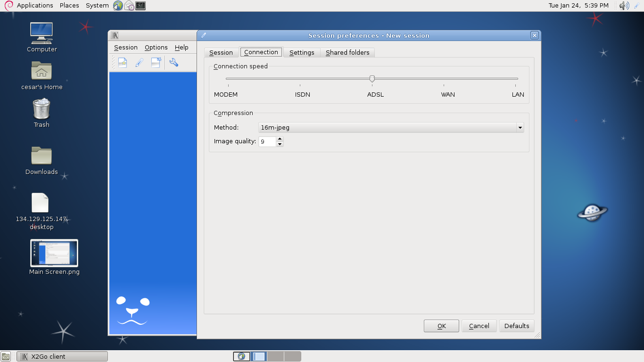This screenshot has width=644, height=362.
Task: Open settings via the wrench icon
Action: 173,63
